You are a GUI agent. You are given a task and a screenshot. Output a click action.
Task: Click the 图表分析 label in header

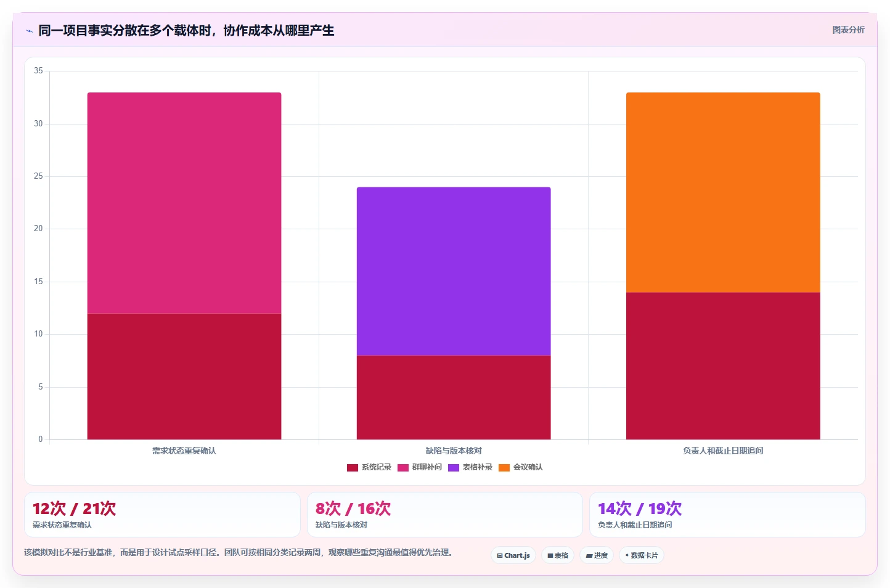coord(848,30)
